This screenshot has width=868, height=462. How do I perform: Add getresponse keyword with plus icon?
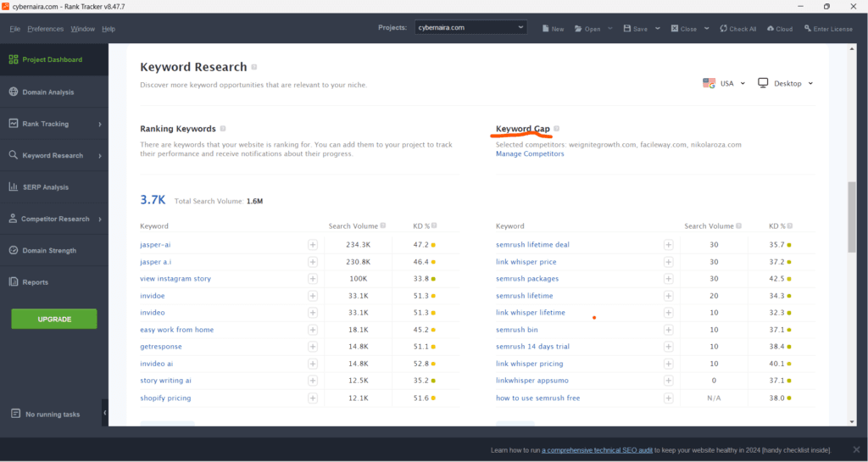[313, 347]
